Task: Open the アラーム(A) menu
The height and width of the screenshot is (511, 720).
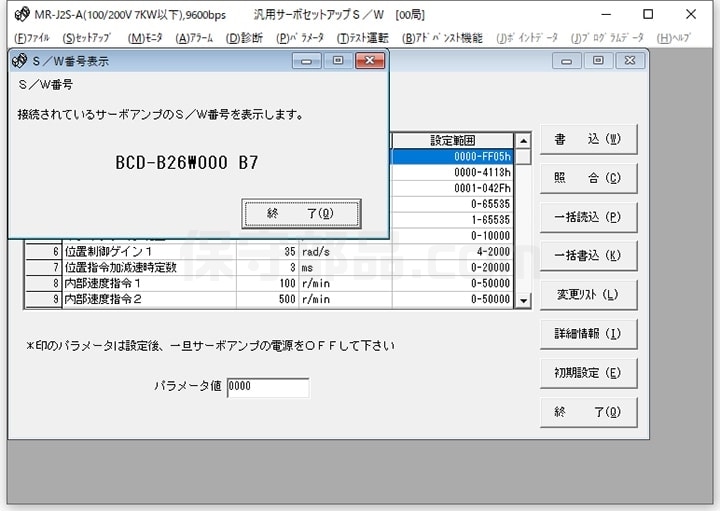Action: pyautogui.click(x=194, y=38)
